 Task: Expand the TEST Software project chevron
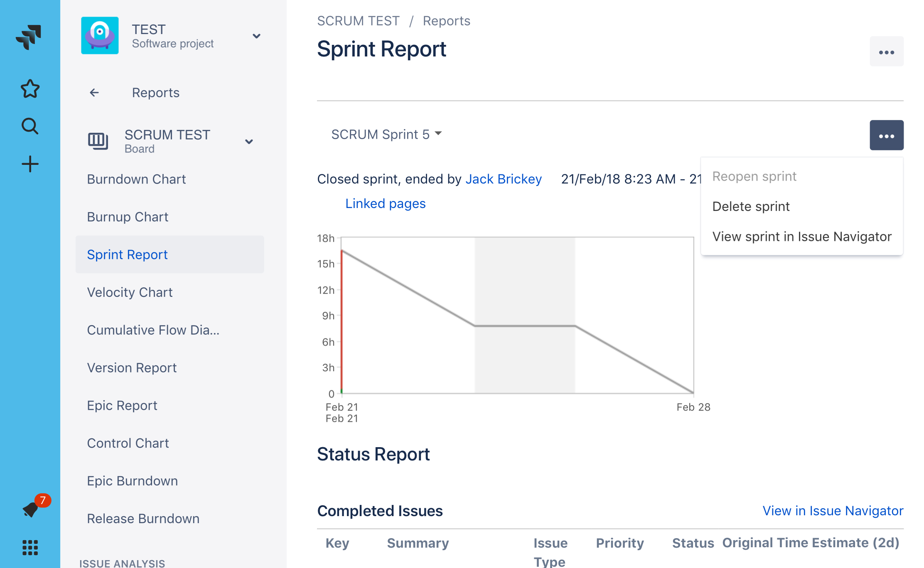click(257, 36)
